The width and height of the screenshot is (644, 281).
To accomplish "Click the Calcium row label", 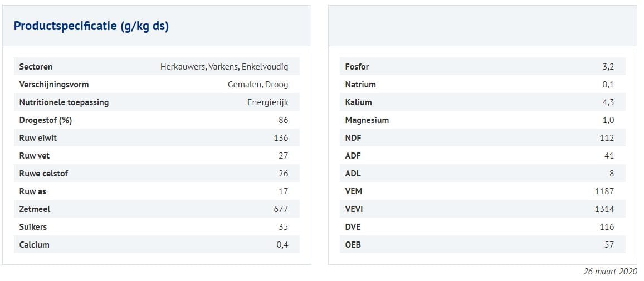I will tap(34, 245).
